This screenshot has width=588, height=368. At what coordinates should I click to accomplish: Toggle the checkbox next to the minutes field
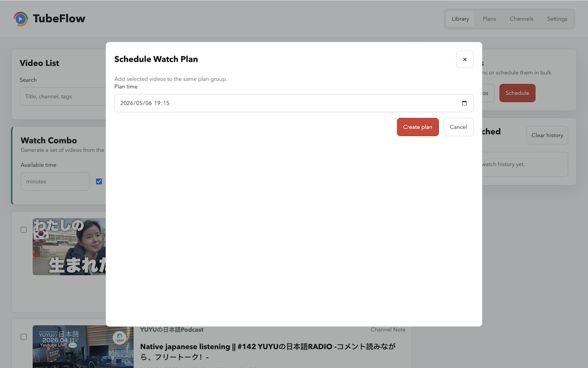pos(99,181)
